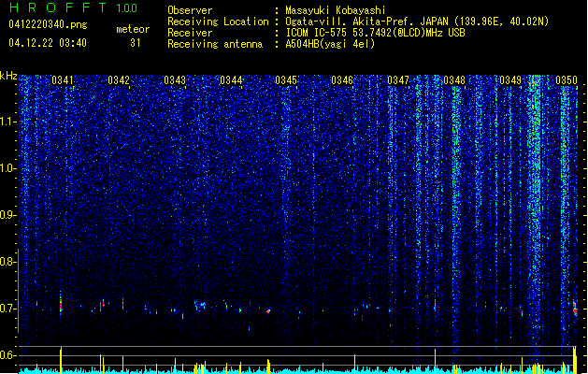The height and width of the screenshot is (374, 588).
Task: Click the 'meteor' label
Action: [x=133, y=29]
